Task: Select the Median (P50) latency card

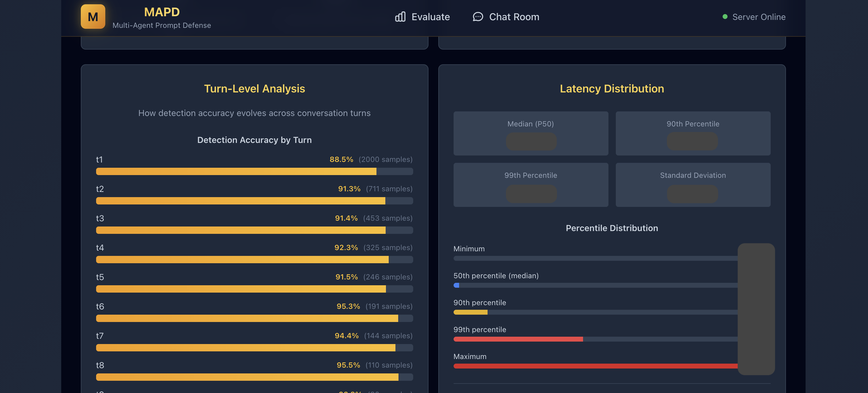Action: pyautogui.click(x=530, y=133)
